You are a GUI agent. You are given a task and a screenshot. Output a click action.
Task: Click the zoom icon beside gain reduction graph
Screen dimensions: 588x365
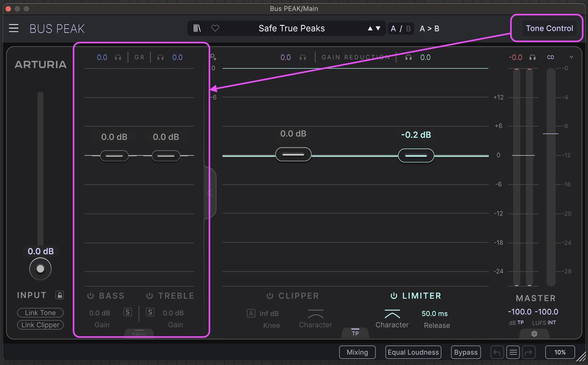[x=213, y=57]
